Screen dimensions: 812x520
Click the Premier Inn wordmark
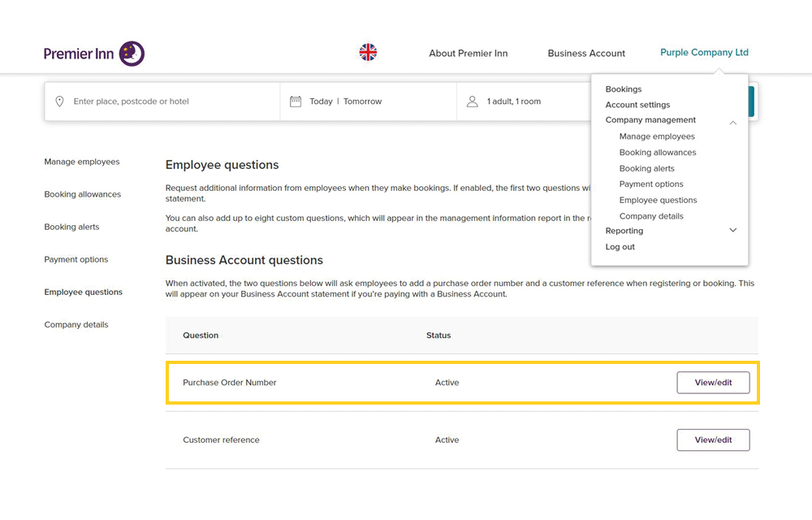[x=79, y=54]
